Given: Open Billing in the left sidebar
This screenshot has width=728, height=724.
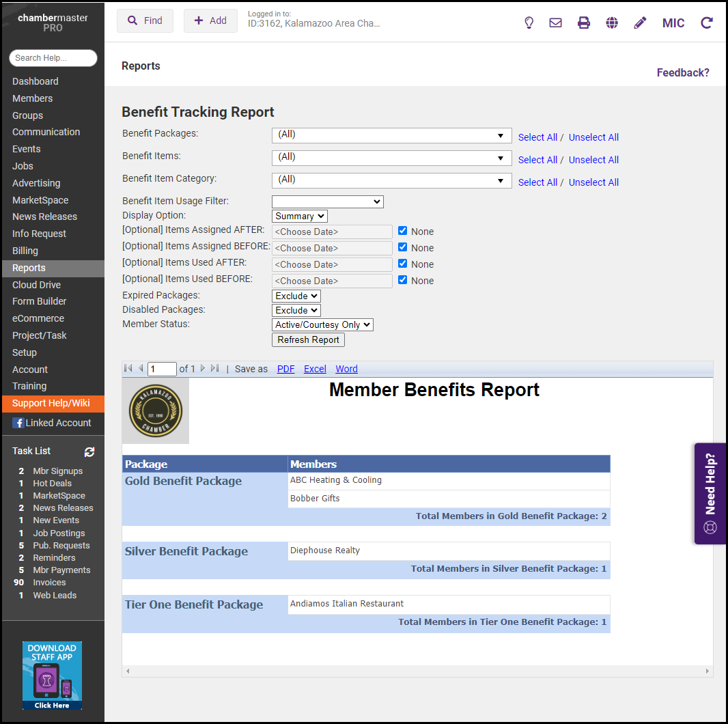Looking at the screenshot, I should click(x=25, y=251).
